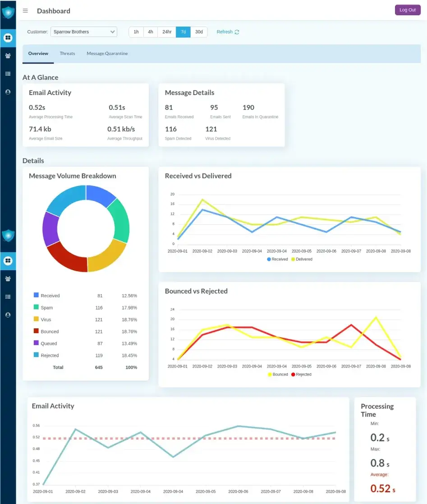Click the blue Received legend dot under the chart
The height and width of the screenshot is (504, 427).
pos(269,259)
